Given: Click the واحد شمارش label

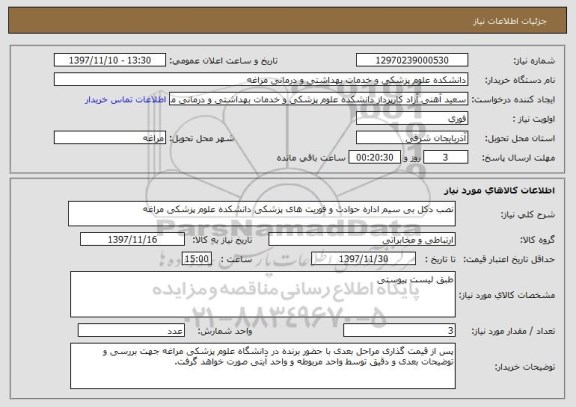Looking at the screenshot, I should [225, 331].
